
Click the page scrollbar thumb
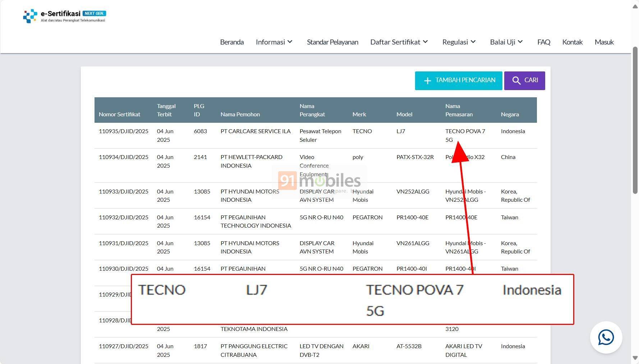pos(635,120)
